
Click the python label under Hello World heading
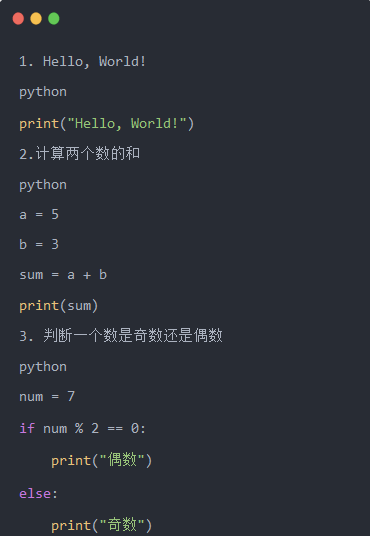tap(43, 92)
